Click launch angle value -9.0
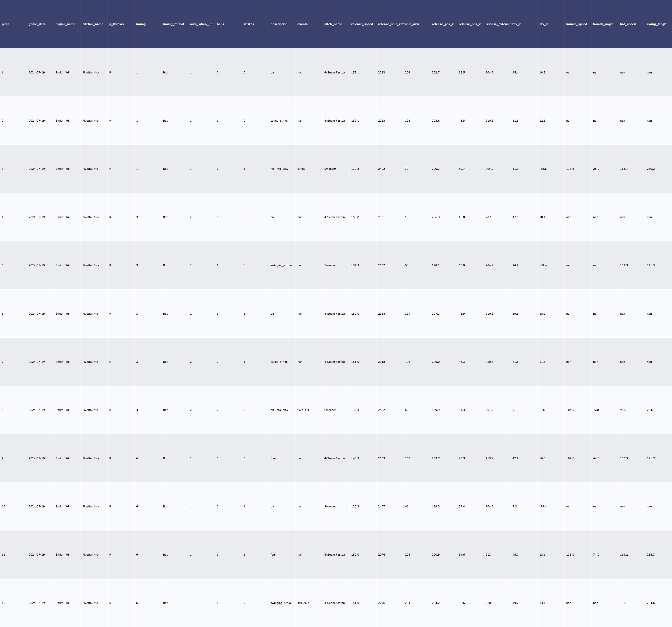 pyautogui.click(x=596, y=410)
